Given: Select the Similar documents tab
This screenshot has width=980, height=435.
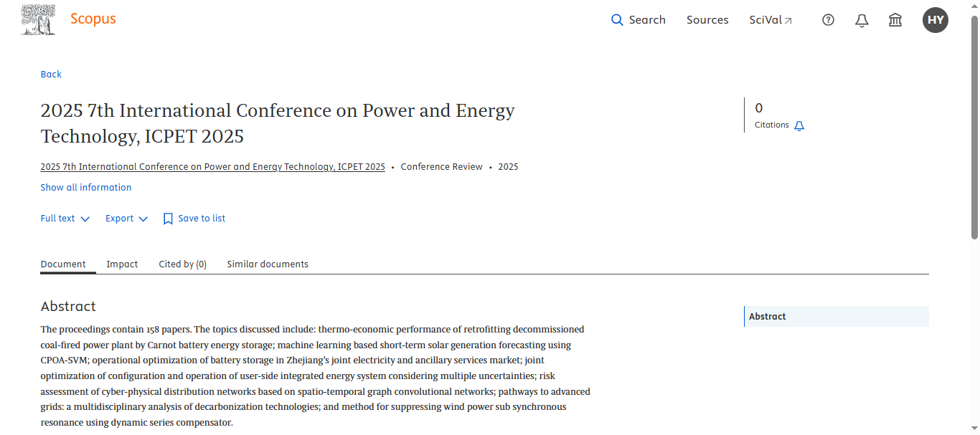Looking at the screenshot, I should pos(268,264).
